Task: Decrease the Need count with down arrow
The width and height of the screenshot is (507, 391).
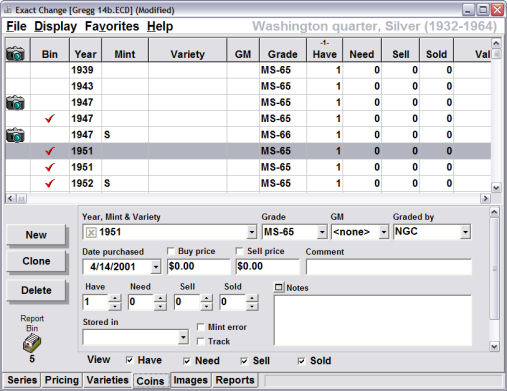Action: [x=160, y=306]
